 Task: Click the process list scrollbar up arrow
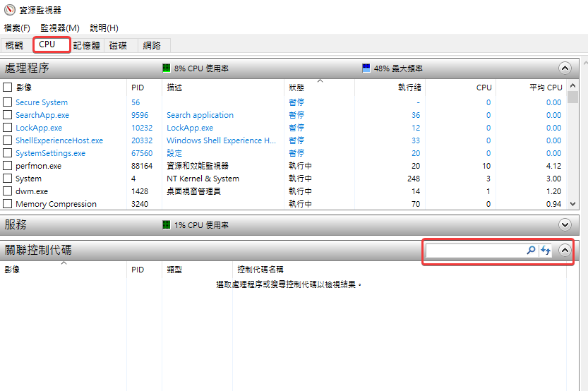pos(572,86)
